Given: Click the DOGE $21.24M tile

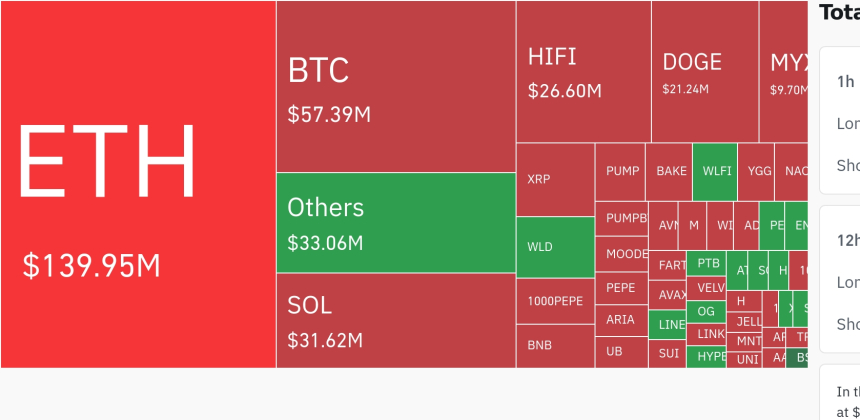Looking at the screenshot, I should pos(704,72).
